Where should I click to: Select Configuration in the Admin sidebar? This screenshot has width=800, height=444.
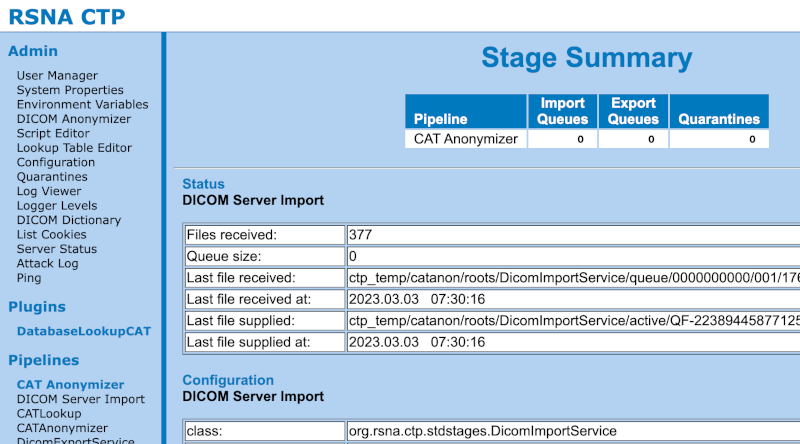click(x=56, y=162)
